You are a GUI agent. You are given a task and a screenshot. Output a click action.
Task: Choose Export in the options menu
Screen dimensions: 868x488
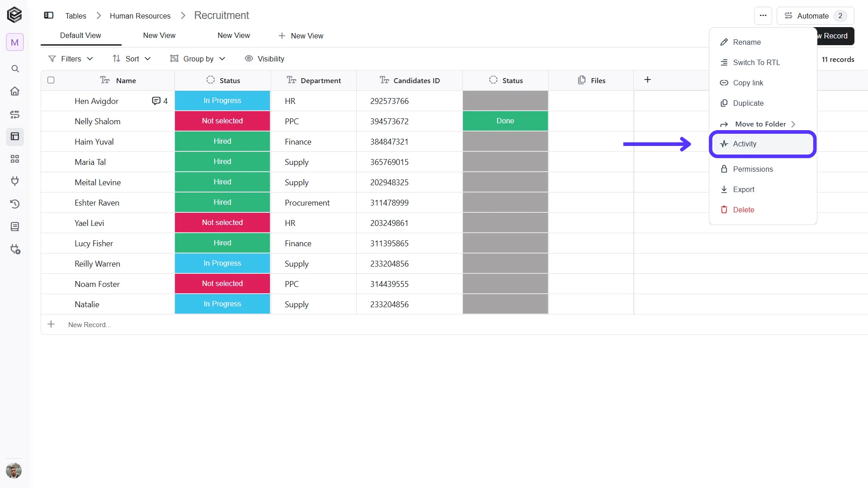pyautogui.click(x=763, y=189)
